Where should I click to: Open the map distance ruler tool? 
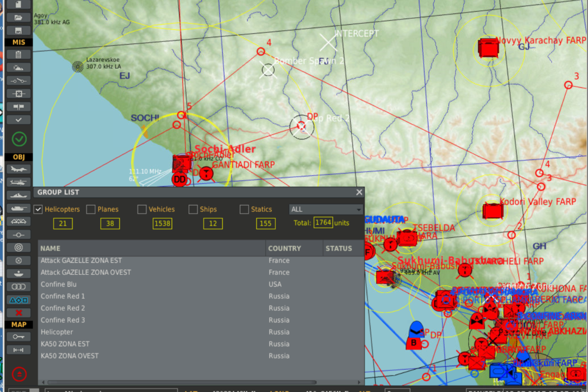click(18, 350)
